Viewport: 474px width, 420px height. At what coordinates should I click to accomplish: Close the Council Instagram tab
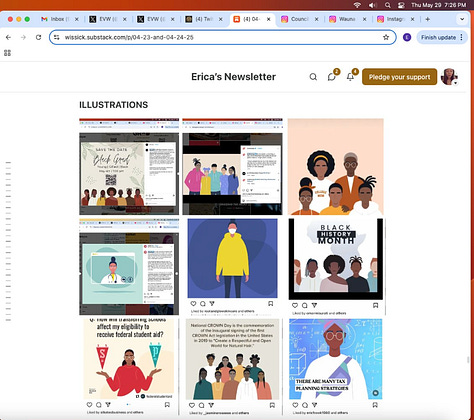(x=317, y=19)
